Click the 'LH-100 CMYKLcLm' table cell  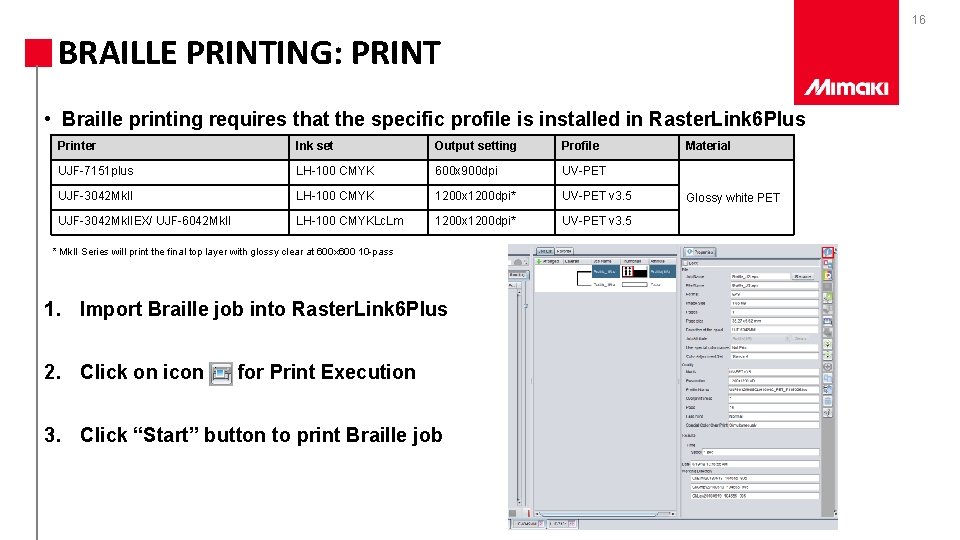coord(358,221)
